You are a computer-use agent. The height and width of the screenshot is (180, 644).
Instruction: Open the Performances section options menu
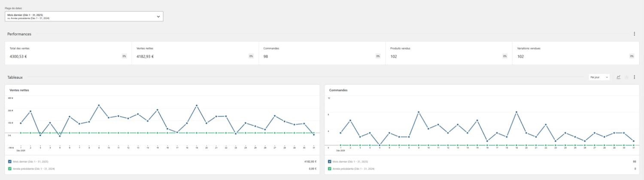click(x=634, y=34)
